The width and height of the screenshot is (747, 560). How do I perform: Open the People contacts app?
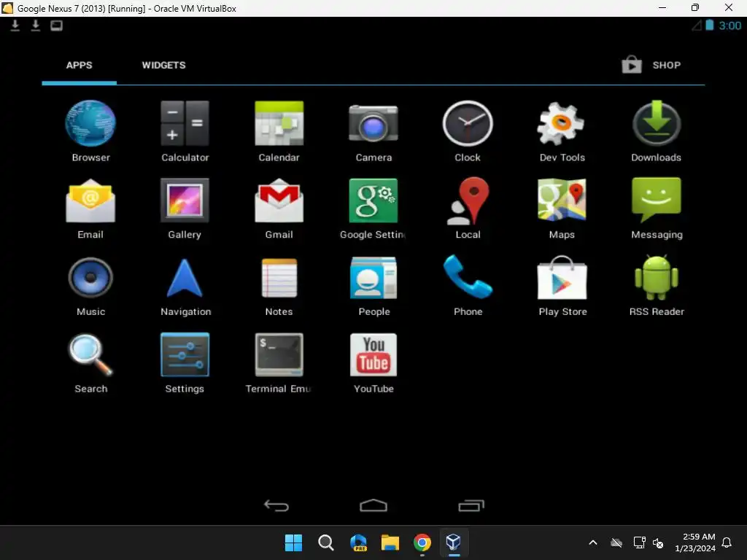[374, 286]
